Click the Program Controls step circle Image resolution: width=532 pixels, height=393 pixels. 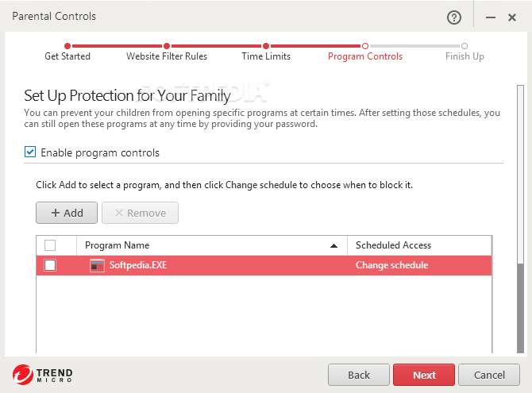click(x=365, y=46)
